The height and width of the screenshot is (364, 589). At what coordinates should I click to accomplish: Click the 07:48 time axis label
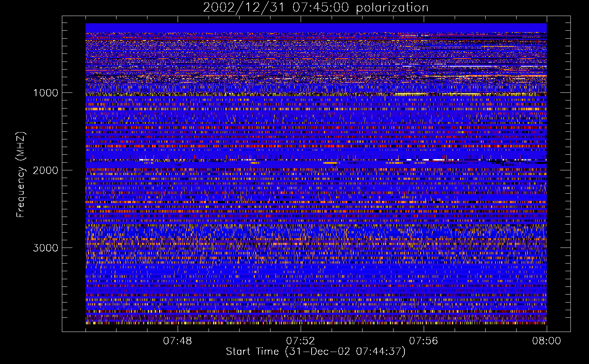click(177, 341)
